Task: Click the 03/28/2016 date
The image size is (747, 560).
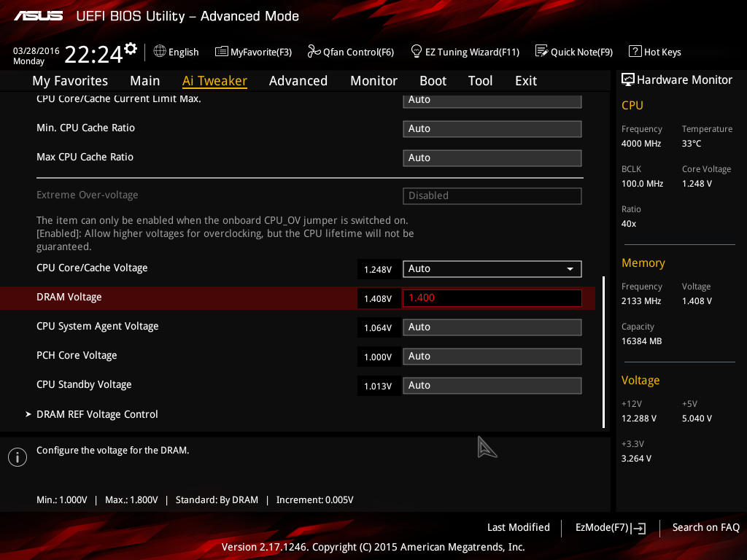Action: point(36,50)
